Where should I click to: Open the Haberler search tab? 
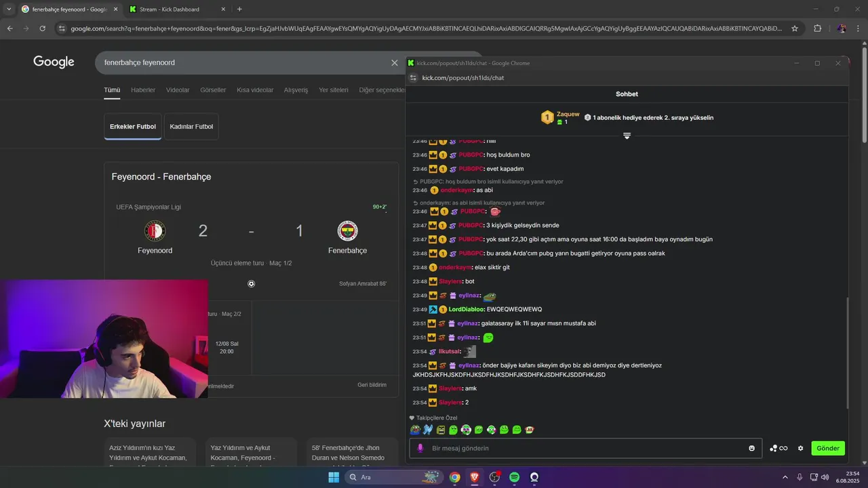pyautogui.click(x=143, y=90)
